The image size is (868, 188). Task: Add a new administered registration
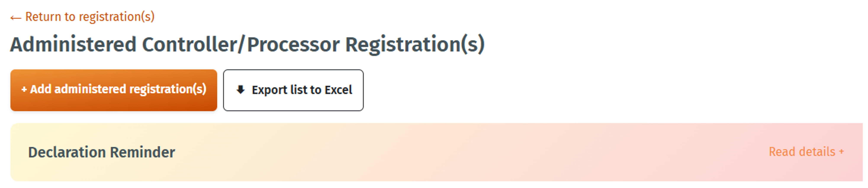114,90
